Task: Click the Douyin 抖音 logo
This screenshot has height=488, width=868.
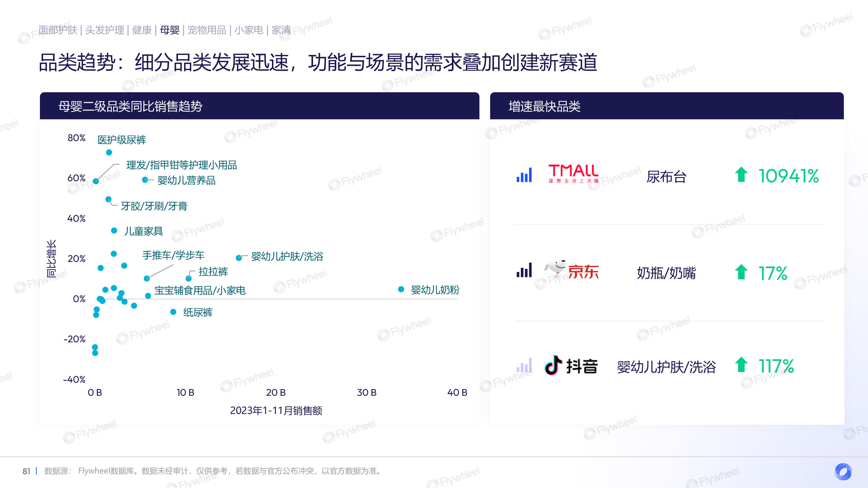Action: 571,366
